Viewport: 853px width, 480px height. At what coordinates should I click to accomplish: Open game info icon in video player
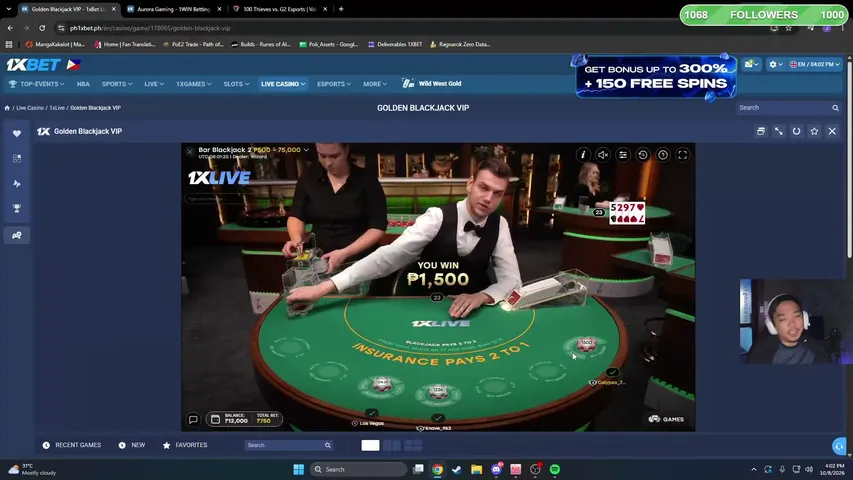(583, 155)
